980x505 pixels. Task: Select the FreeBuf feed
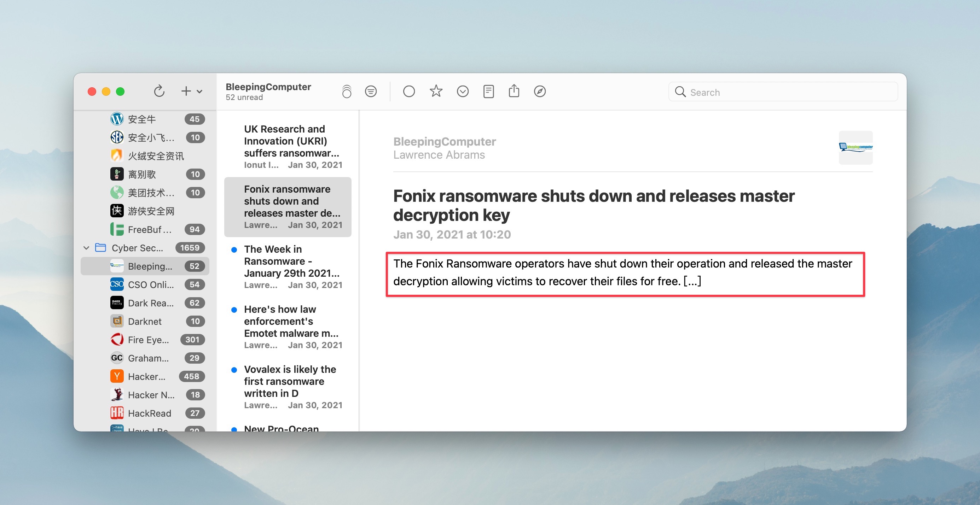point(150,229)
